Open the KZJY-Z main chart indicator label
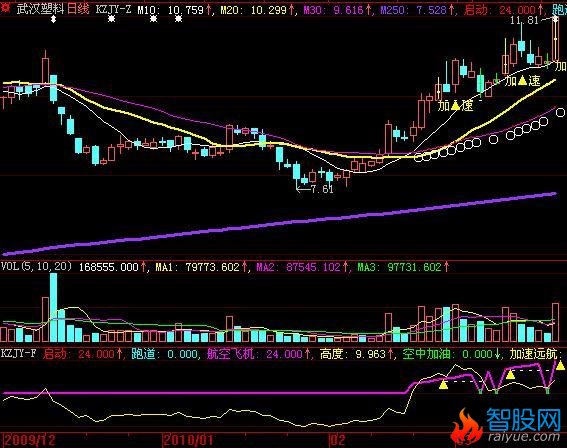The height and width of the screenshot is (448, 567). point(113,9)
